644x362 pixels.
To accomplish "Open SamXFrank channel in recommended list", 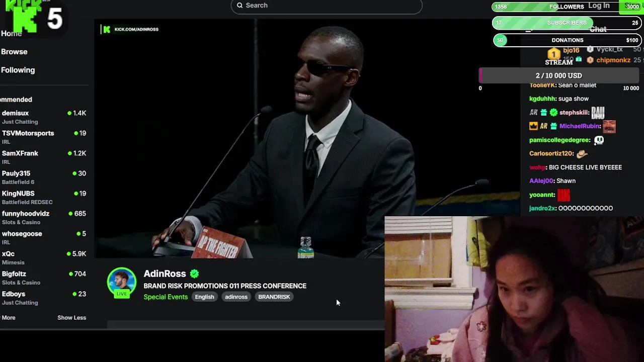I will (x=44, y=157).
